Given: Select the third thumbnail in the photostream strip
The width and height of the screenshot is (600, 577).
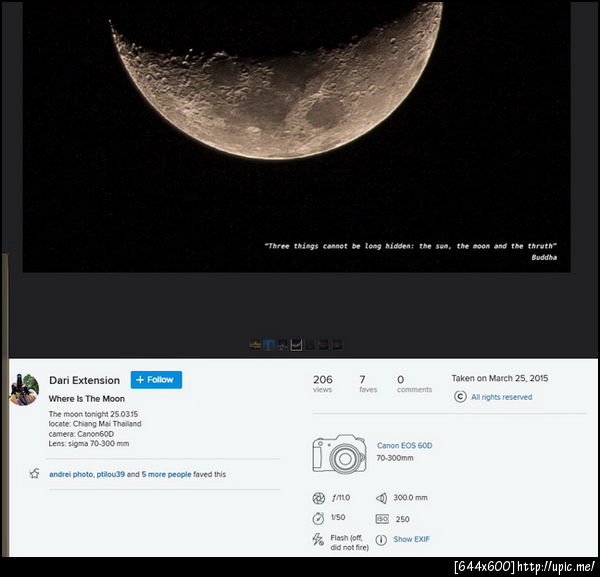Looking at the screenshot, I should point(282,345).
